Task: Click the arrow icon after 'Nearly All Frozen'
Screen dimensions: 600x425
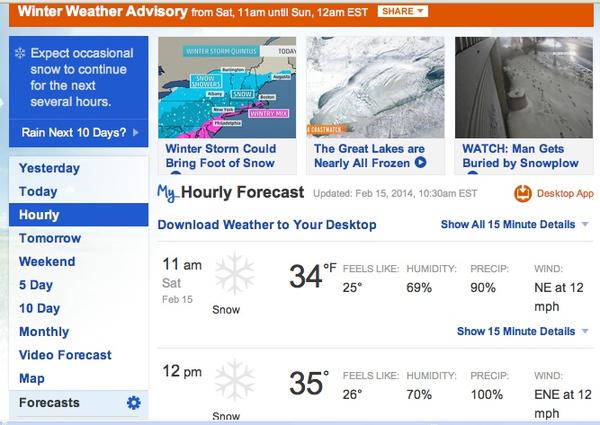Action: click(x=420, y=163)
